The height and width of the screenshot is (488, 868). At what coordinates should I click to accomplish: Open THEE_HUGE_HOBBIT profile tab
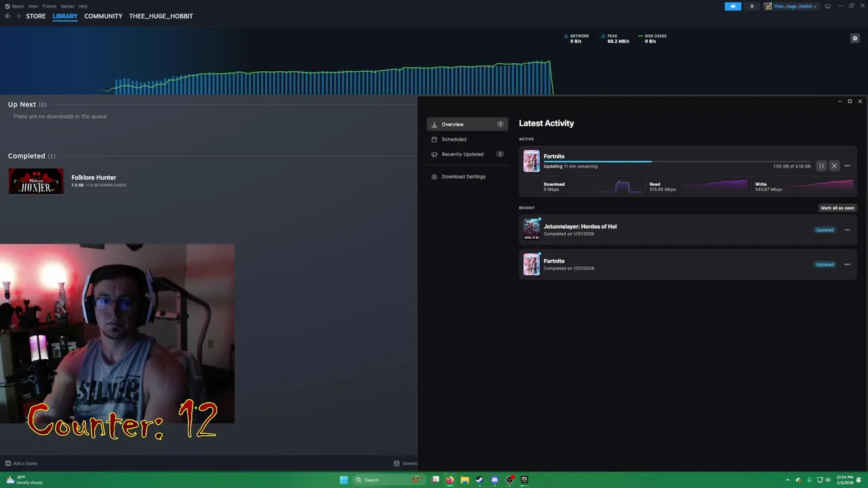tap(161, 16)
